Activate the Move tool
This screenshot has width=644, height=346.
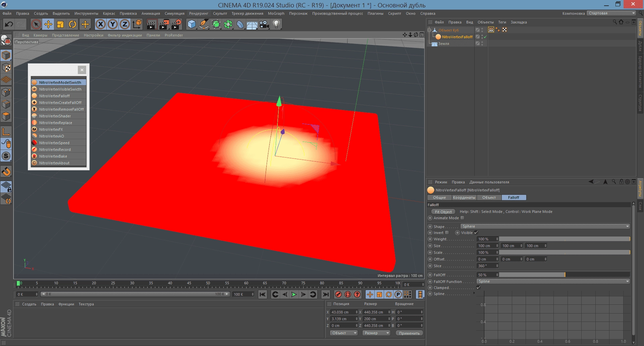point(48,24)
